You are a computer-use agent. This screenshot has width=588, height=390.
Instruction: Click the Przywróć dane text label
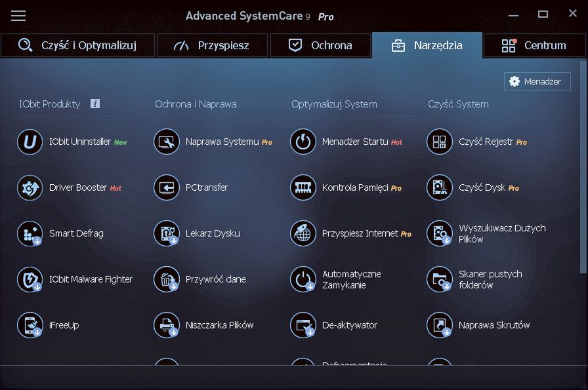(216, 279)
